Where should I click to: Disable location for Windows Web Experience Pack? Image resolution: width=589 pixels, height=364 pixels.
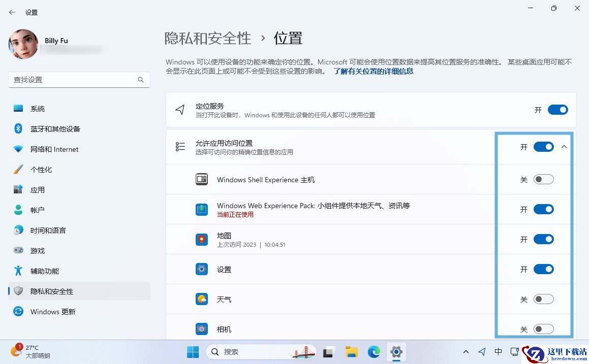pyautogui.click(x=544, y=209)
